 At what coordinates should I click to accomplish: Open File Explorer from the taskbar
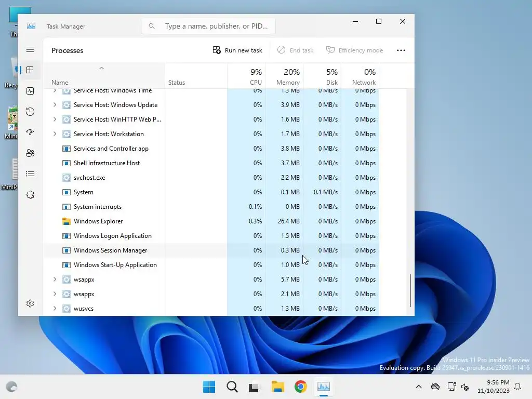pyautogui.click(x=277, y=387)
